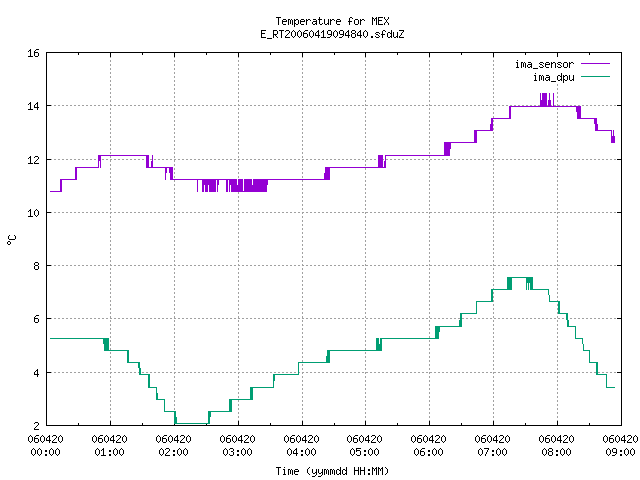
Task: Click the y-axis tick label '16'
Action: click(x=33, y=53)
